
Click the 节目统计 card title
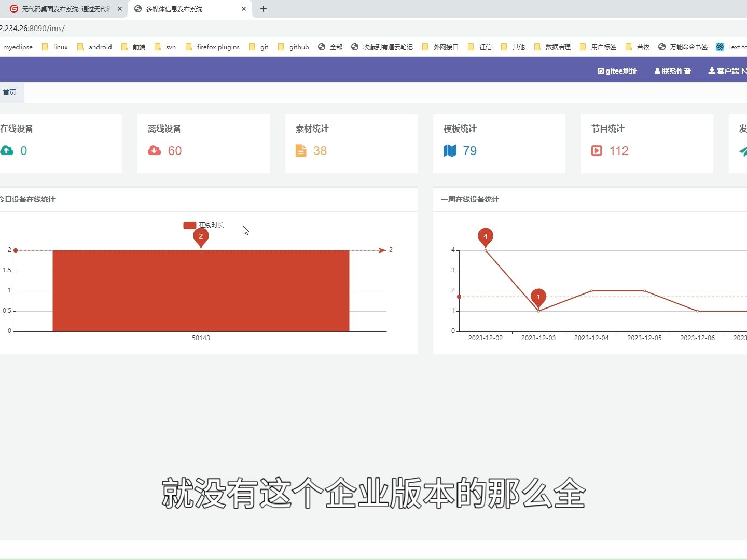(x=608, y=129)
